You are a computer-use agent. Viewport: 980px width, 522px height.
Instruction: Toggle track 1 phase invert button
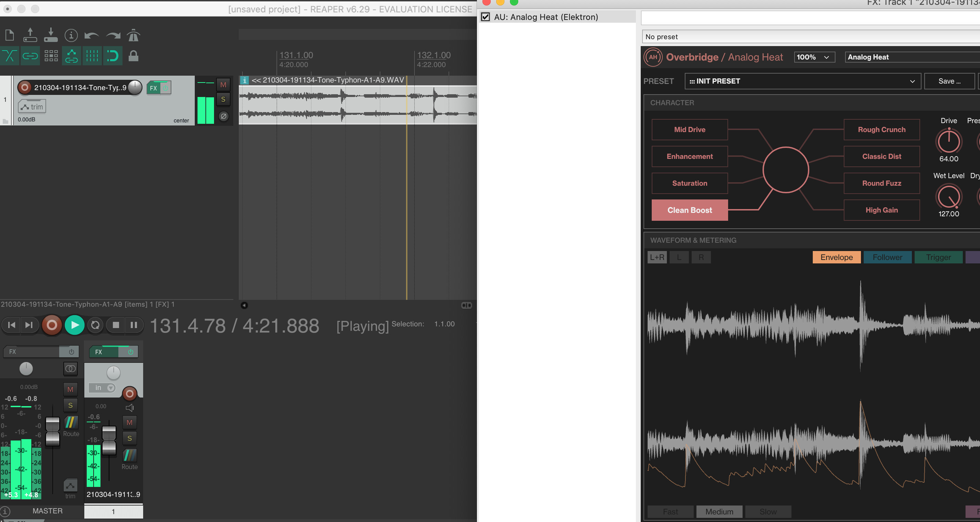coord(223,116)
